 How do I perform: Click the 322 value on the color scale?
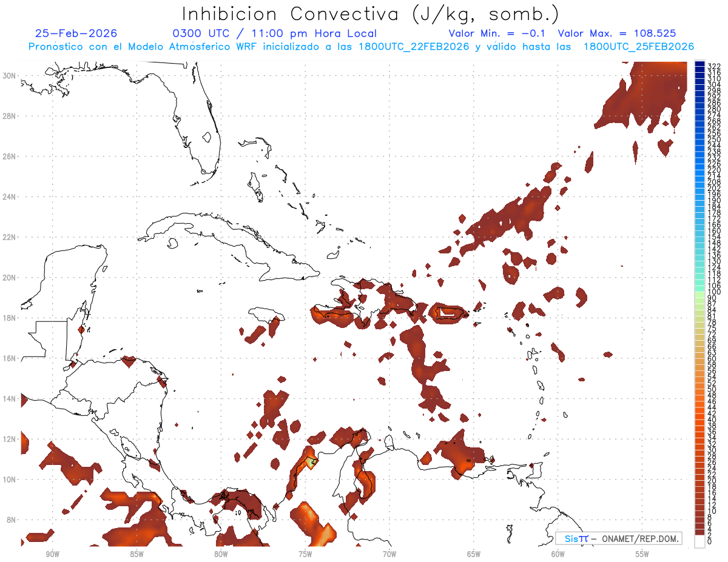coord(713,65)
